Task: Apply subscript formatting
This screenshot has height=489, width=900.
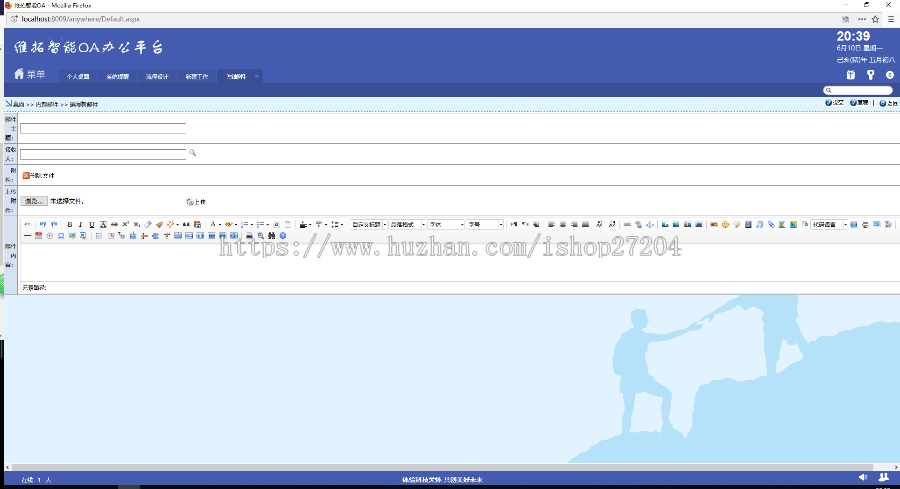Action: pos(137,224)
